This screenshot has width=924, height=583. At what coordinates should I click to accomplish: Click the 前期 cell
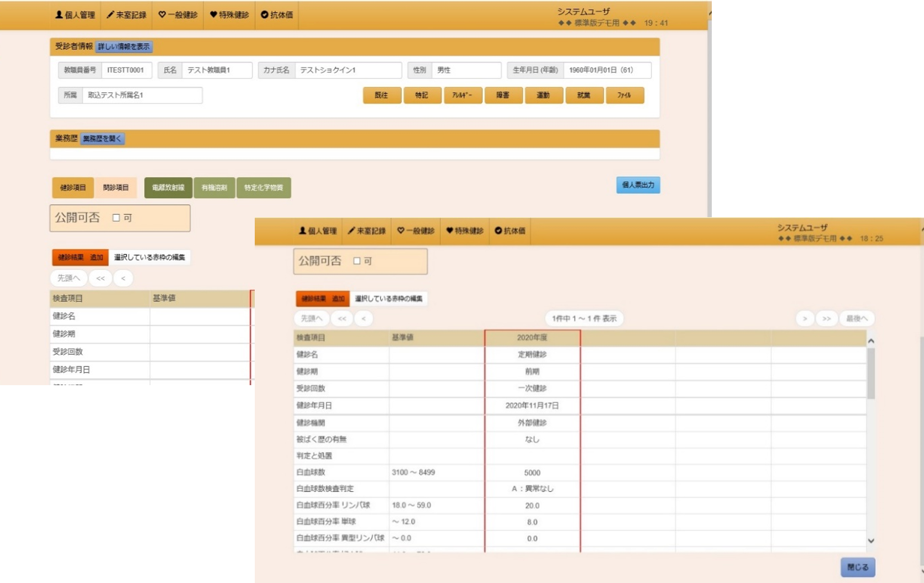tap(532, 372)
